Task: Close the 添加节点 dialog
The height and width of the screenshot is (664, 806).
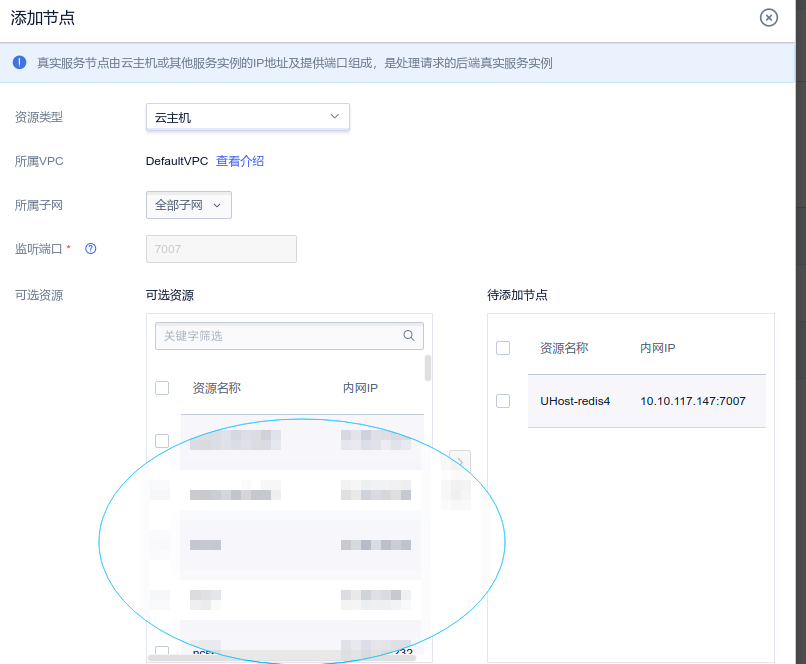Action: (768, 17)
